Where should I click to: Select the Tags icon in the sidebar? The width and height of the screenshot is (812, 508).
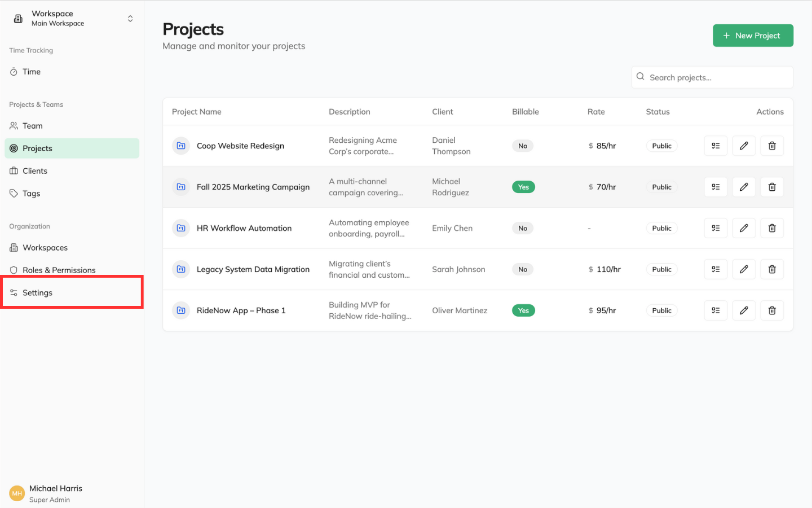14,193
